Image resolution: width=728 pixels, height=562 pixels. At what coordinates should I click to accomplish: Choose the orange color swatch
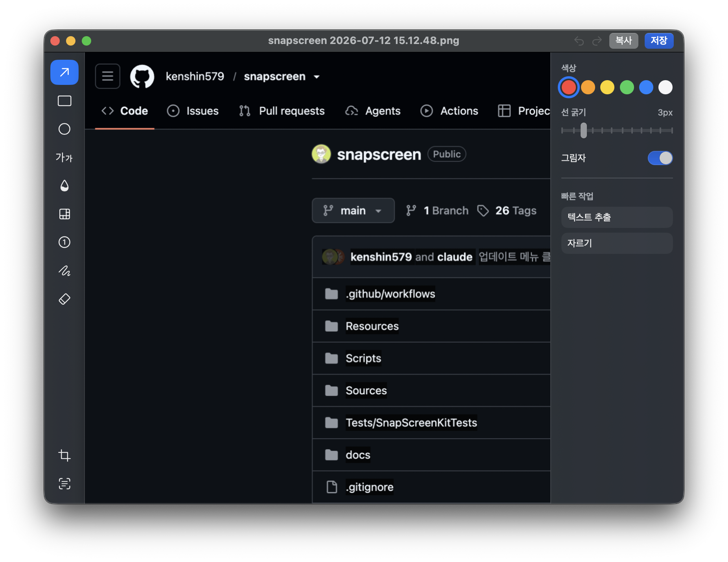(x=588, y=87)
